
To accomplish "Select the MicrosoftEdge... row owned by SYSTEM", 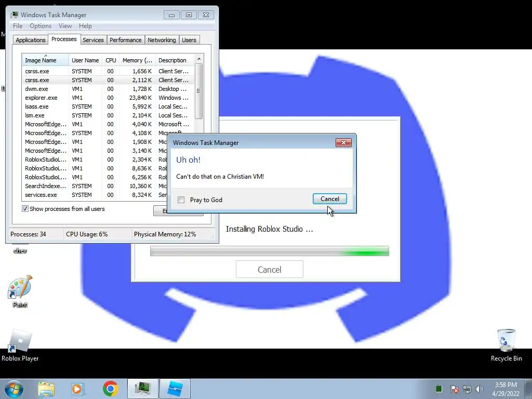I will [108, 133].
